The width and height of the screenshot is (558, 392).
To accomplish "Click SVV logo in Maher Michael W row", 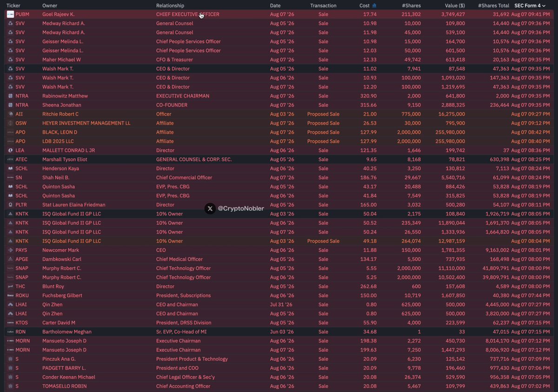I will (10, 59).
